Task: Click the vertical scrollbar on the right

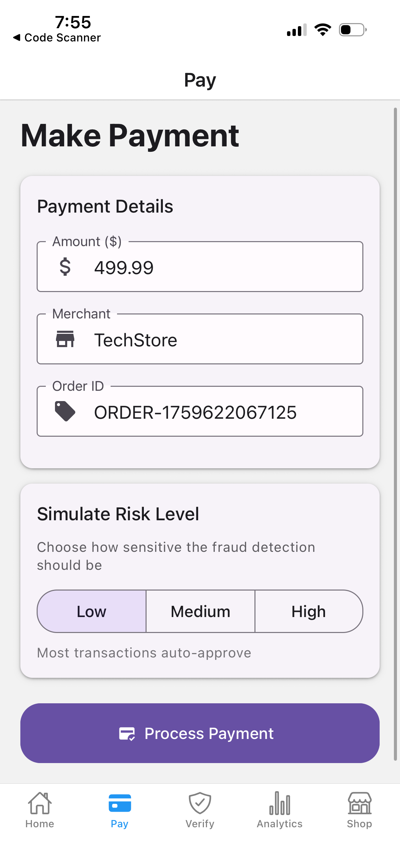Action: (x=395, y=434)
